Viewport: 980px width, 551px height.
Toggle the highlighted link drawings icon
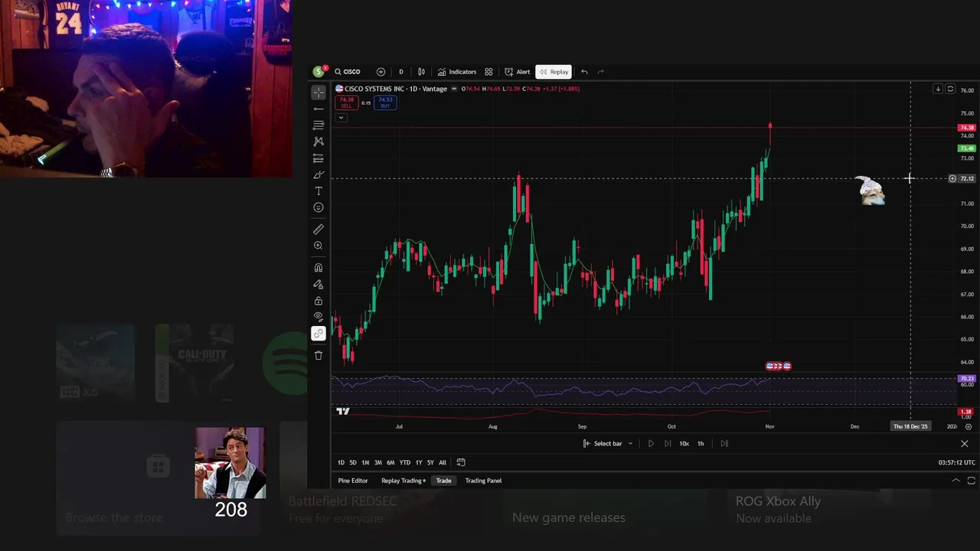318,334
